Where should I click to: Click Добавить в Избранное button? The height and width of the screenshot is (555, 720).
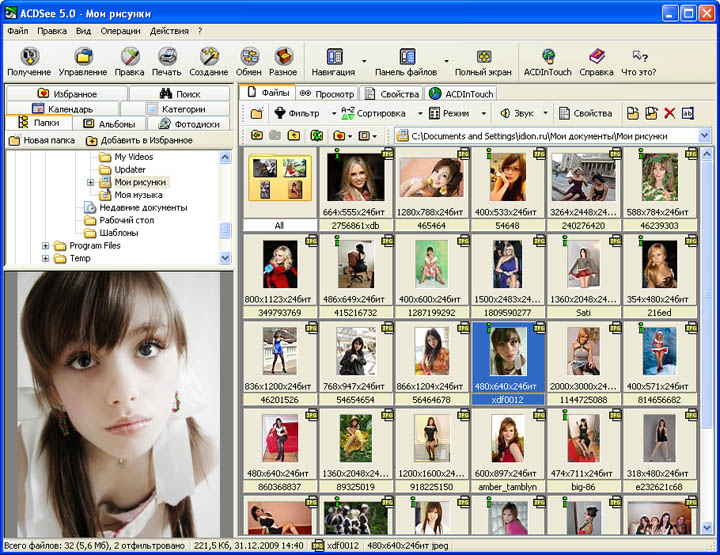(139, 140)
